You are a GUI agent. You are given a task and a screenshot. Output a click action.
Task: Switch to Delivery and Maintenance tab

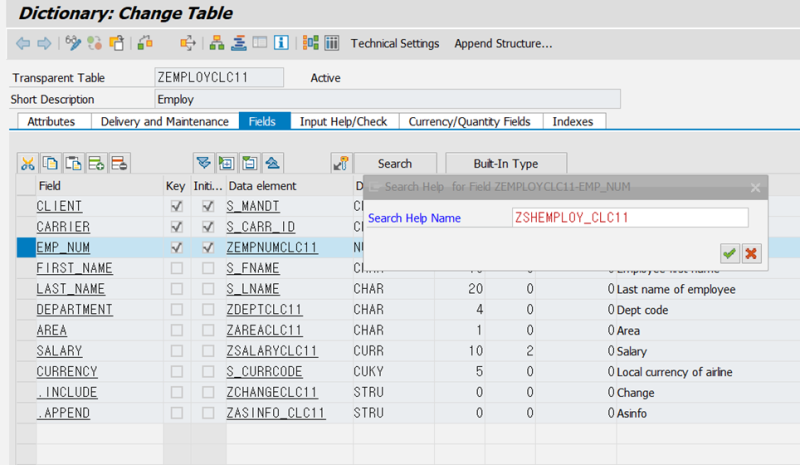(164, 121)
